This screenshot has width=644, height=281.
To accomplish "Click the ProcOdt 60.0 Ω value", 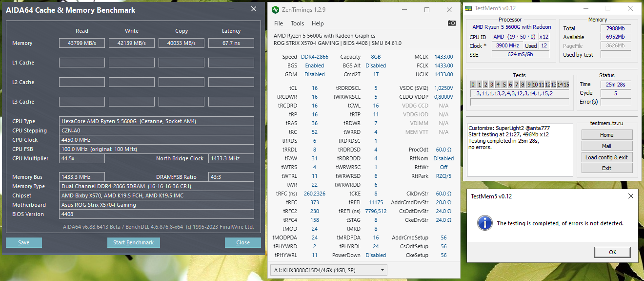I will point(444,150).
